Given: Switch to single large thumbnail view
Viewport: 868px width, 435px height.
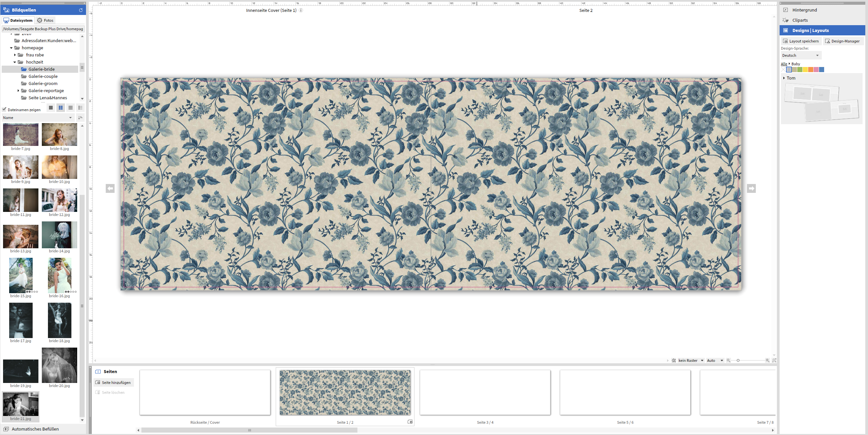Looking at the screenshot, I should pyautogui.click(x=51, y=108).
